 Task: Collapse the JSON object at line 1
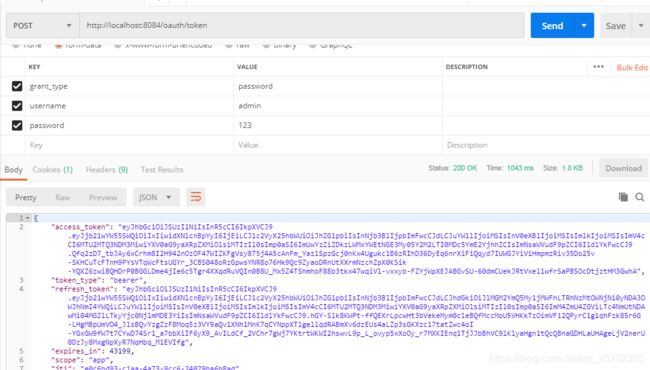(28, 218)
